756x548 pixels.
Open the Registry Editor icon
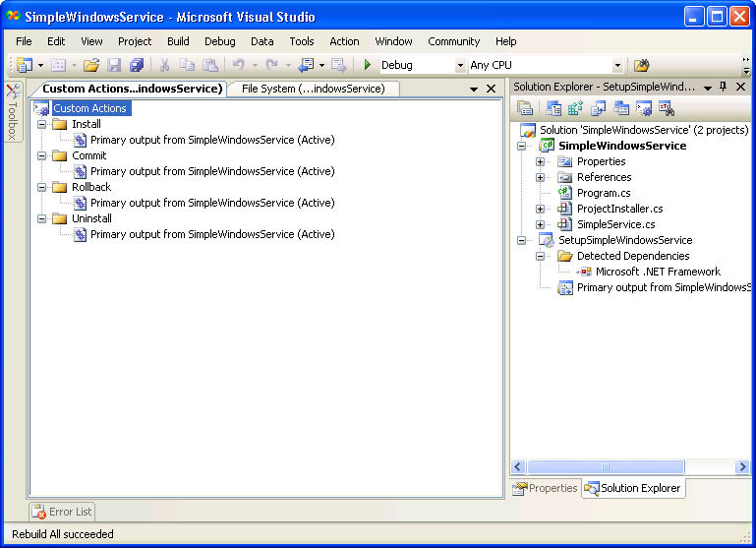click(x=576, y=108)
